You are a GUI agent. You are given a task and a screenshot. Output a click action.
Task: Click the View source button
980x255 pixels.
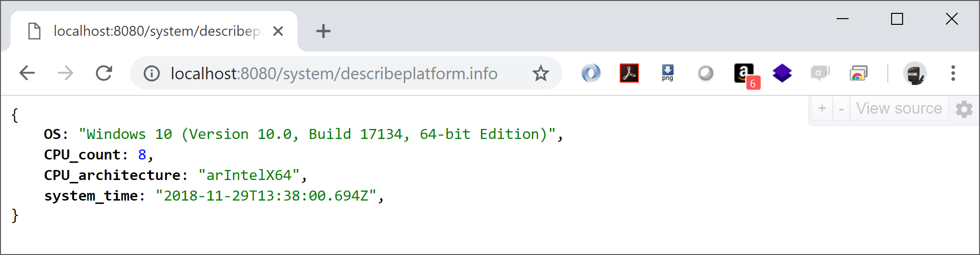point(899,109)
